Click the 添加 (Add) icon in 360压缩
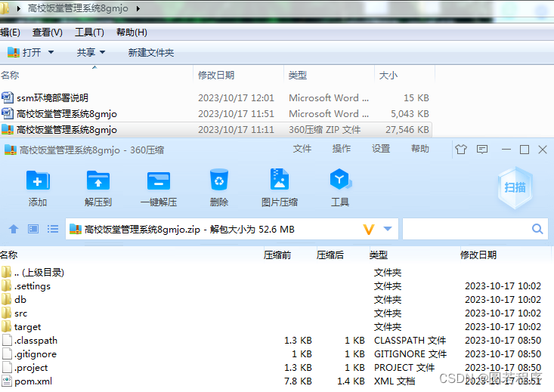 click(x=38, y=181)
